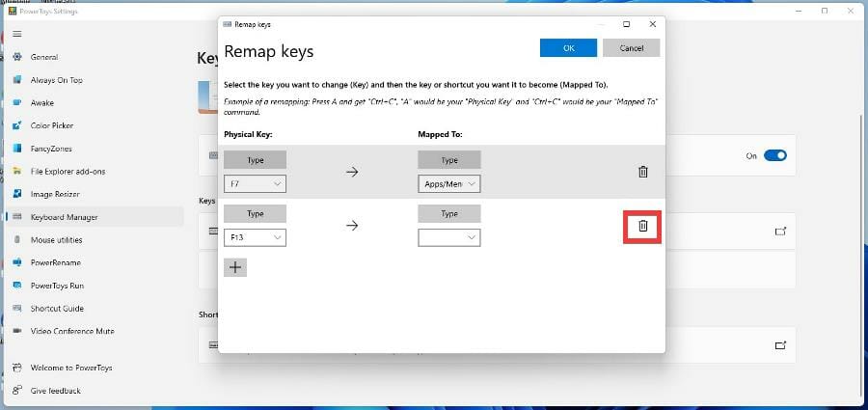The image size is (868, 410).
Task: Click the File Explorer add-ons icon
Action: click(17, 171)
